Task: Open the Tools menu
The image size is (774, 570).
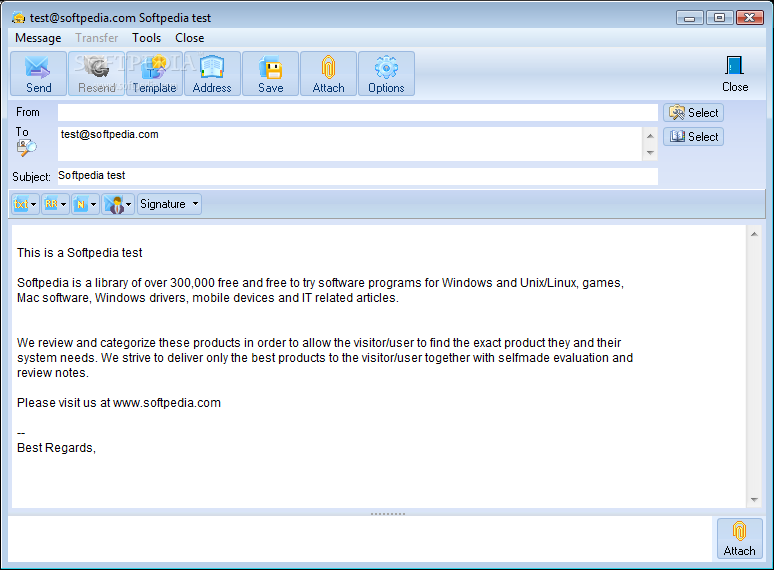Action: click(x=147, y=38)
